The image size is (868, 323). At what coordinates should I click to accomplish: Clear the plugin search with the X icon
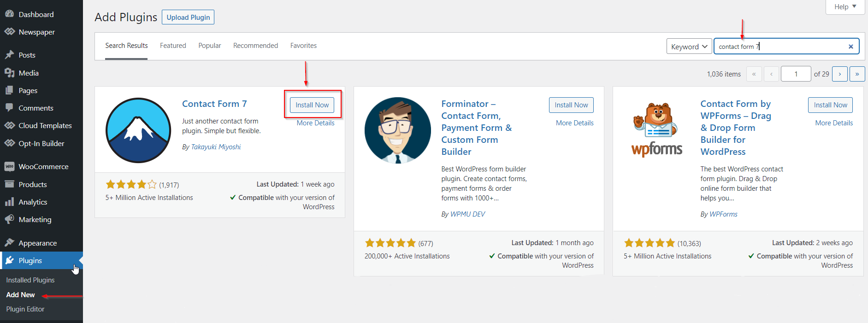coord(851,46)
